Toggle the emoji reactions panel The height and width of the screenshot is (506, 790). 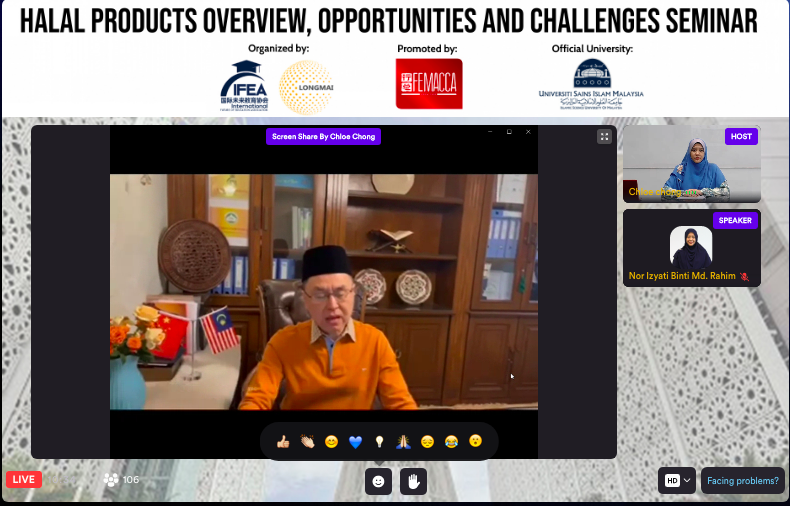tap(378, 481)
